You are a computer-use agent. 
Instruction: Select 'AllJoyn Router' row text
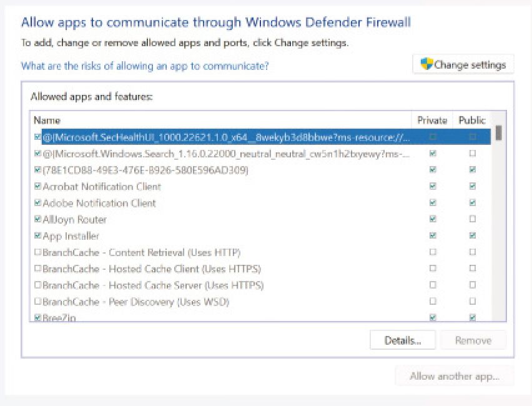[75, 219]
